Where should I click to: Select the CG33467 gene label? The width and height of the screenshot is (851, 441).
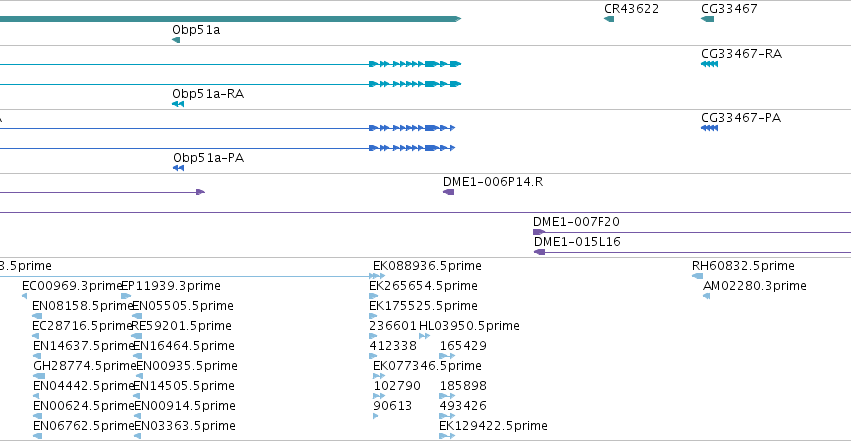click(x=729, y=9)
